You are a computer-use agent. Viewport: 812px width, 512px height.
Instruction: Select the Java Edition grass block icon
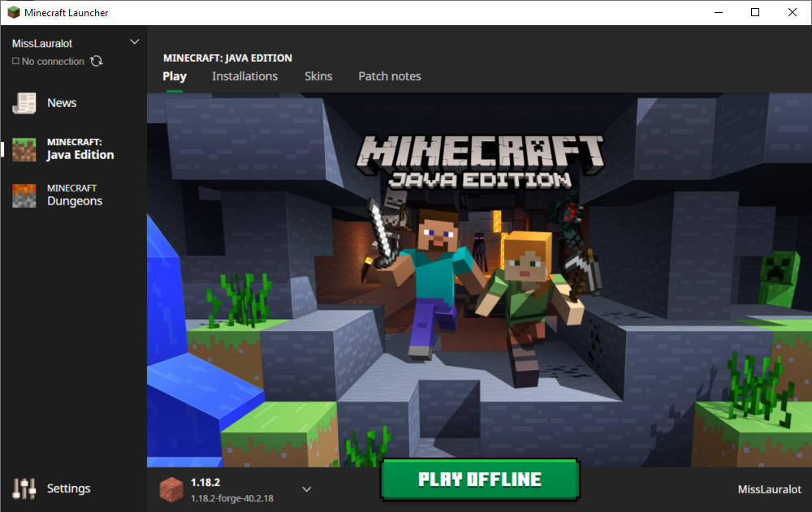click(24, 149)
